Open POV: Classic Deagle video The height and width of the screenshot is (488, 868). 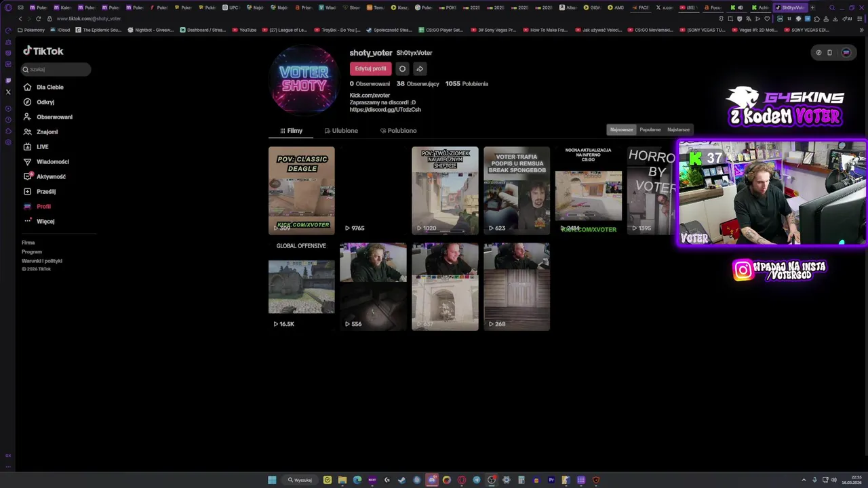[301, 190]
